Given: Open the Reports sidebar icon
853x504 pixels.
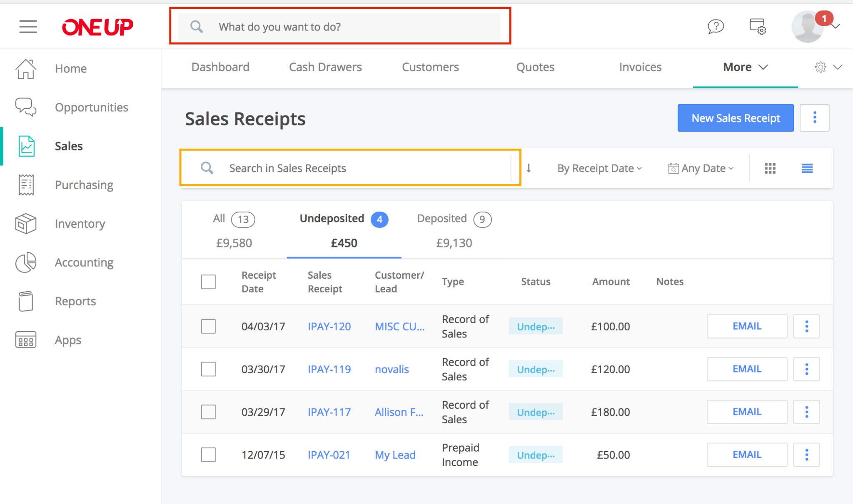Looking at the screenshot, I should pos(25,301).
